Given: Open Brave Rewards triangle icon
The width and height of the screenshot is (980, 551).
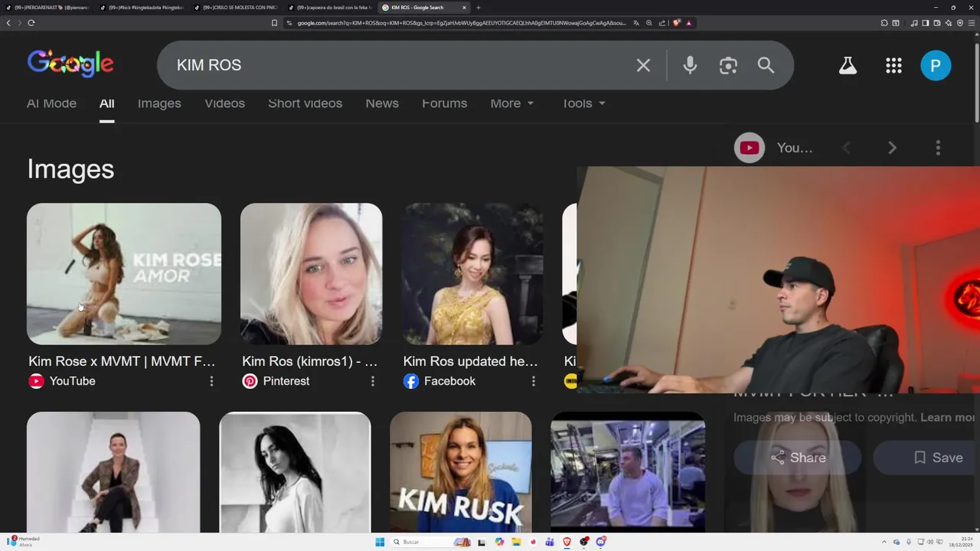Looking at the screenshot, I should [688, 23].
